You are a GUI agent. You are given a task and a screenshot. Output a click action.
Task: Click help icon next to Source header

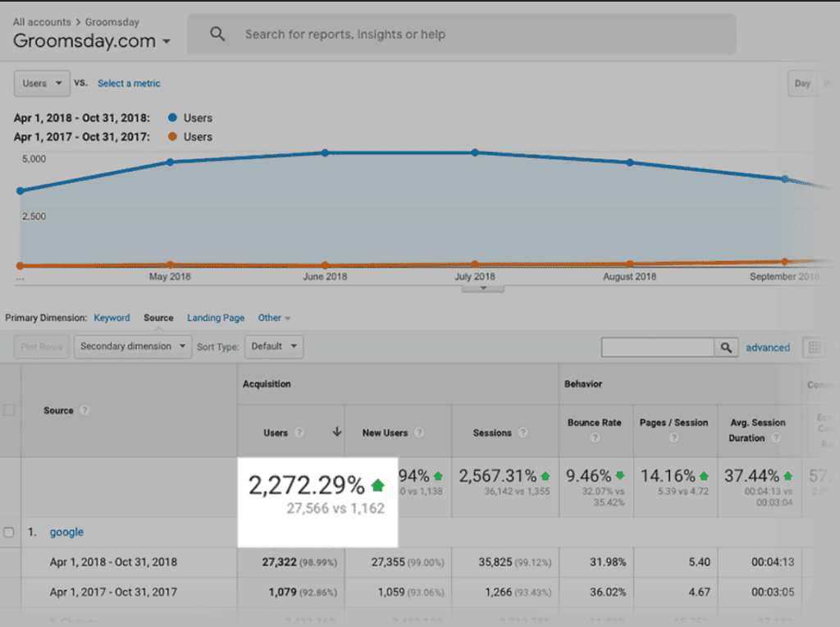(85, 410)
